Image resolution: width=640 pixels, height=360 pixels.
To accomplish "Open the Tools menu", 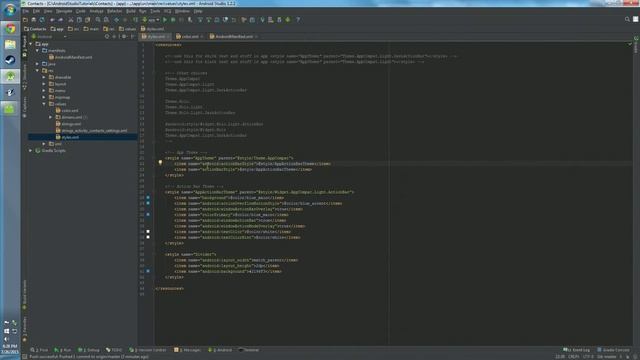I will [155, 11].
